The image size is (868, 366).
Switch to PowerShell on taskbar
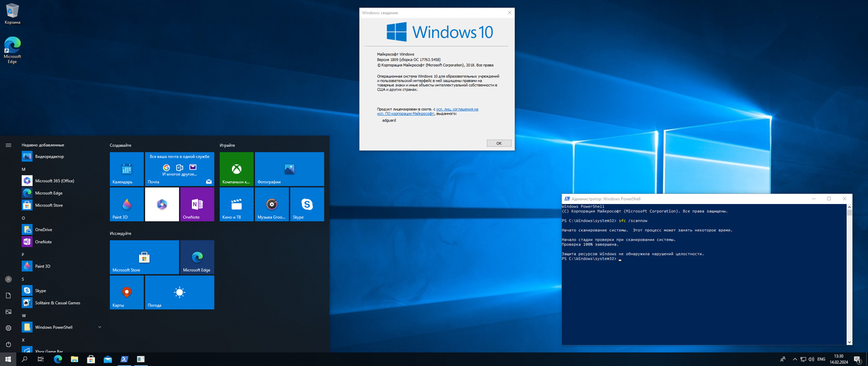coord(124,359)
